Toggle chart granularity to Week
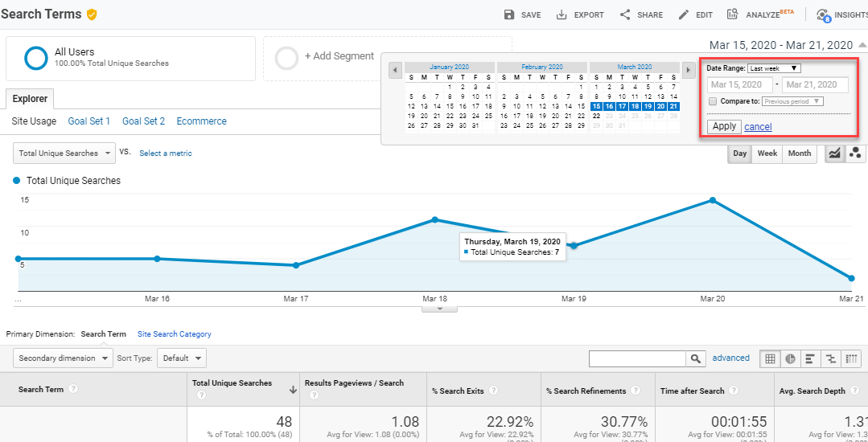This screenshot has height=442, width=868. (x=767, y=153)
